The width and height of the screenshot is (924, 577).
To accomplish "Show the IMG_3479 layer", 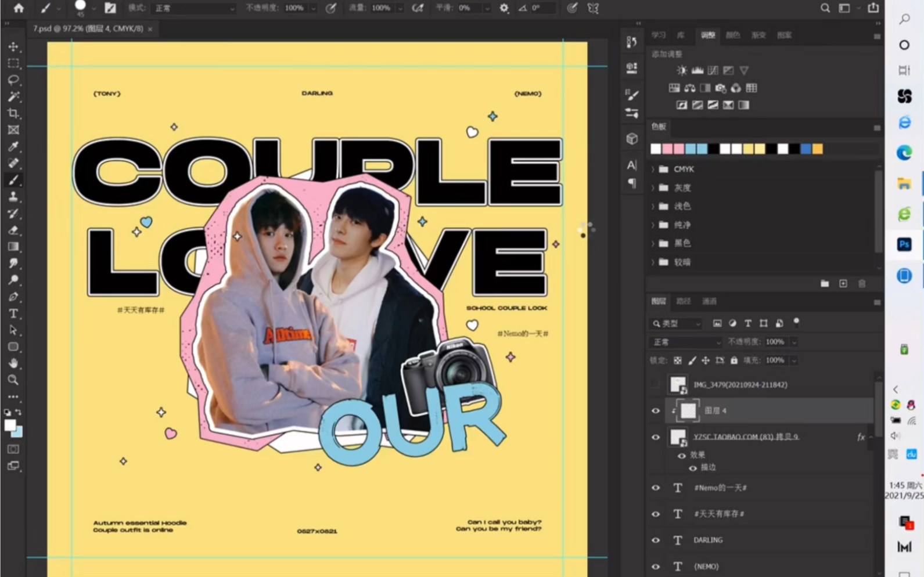I will tap(656, 384).
